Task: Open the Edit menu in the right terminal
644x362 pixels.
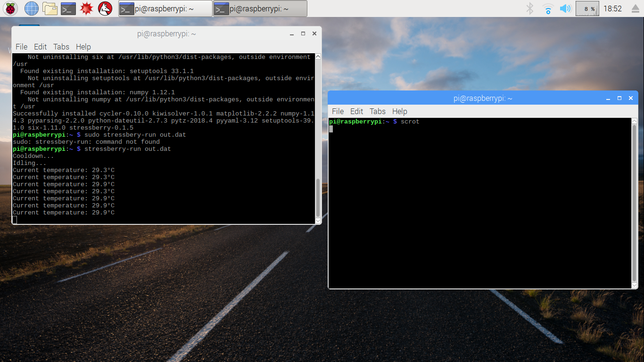Action: 356,111
